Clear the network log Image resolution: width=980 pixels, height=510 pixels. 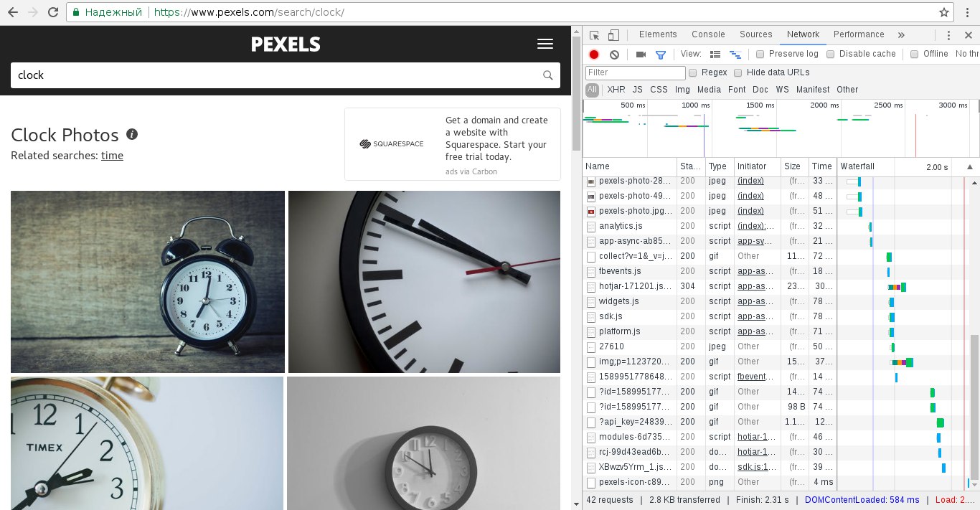point(614,55)
